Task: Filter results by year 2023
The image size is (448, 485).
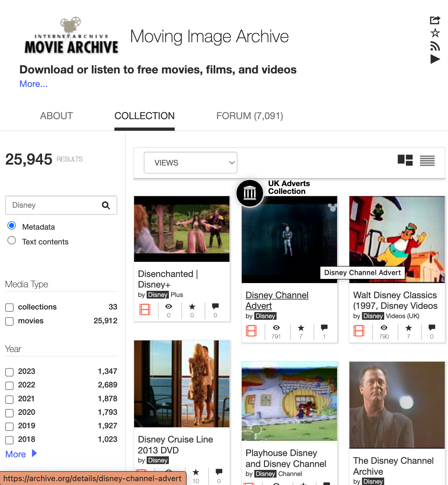Action: pyautogui.click(x=10, y=372)
